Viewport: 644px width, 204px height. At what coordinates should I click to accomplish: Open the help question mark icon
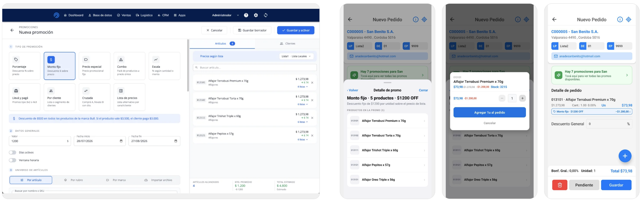click(x=246, y=15)
